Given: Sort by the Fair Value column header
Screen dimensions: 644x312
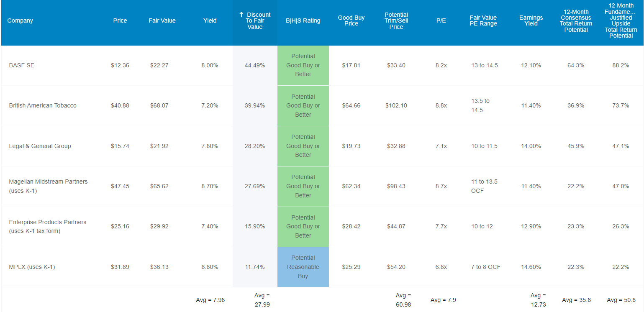Looking at the screenshot, I should pyautogui.click(x=162, y=20).
